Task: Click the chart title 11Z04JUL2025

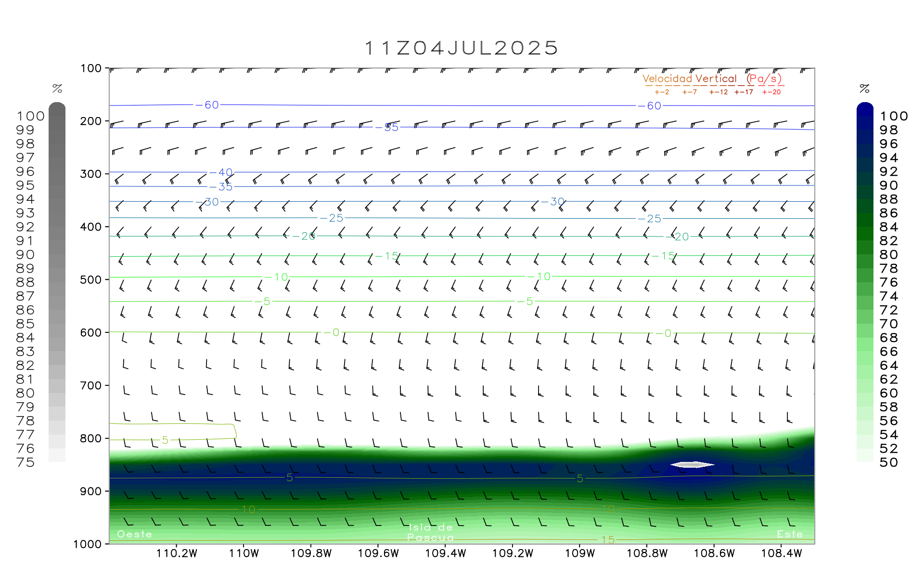Action: click(462, 48)
